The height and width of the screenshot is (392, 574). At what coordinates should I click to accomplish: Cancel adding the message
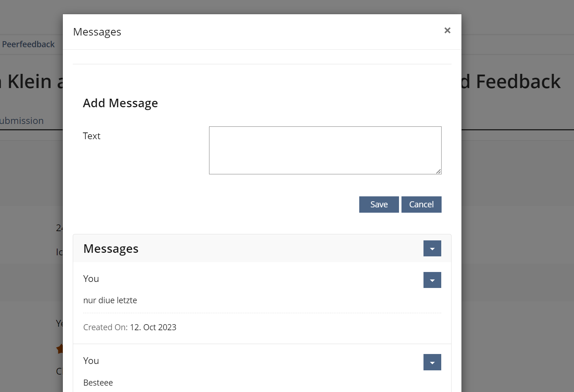(x=421, y=205)
